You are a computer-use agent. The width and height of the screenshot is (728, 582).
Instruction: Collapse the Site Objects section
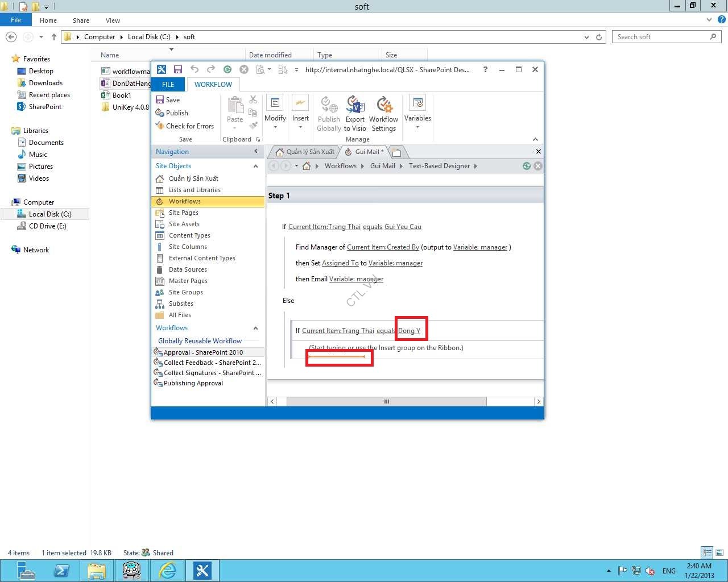click(x=255, y=166)
